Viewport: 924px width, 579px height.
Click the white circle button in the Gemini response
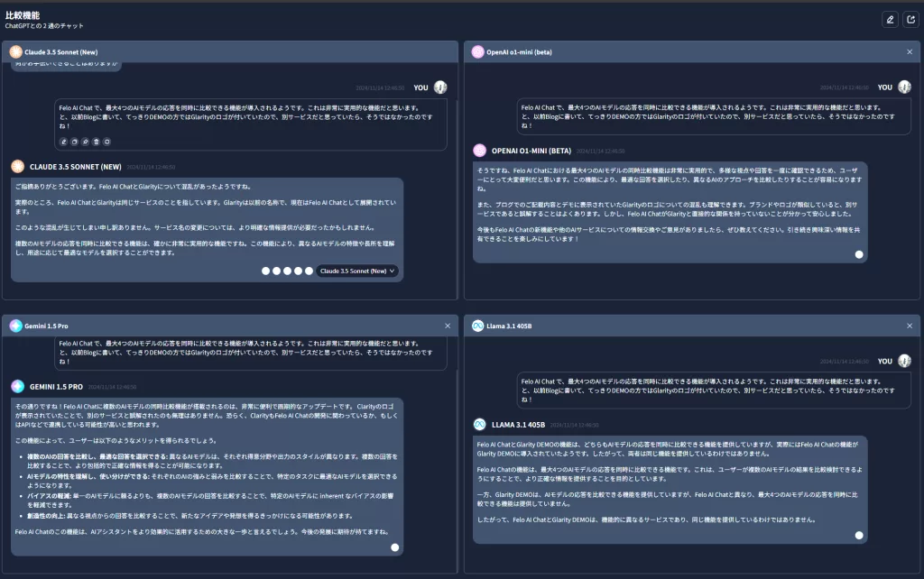[x=394, y=547]
